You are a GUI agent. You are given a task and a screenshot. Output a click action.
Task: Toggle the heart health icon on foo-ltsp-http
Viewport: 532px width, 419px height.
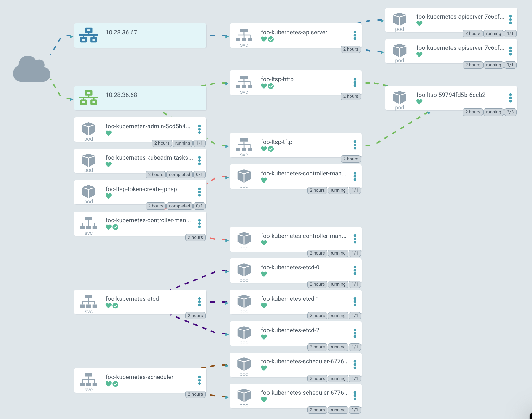point(264,86)
